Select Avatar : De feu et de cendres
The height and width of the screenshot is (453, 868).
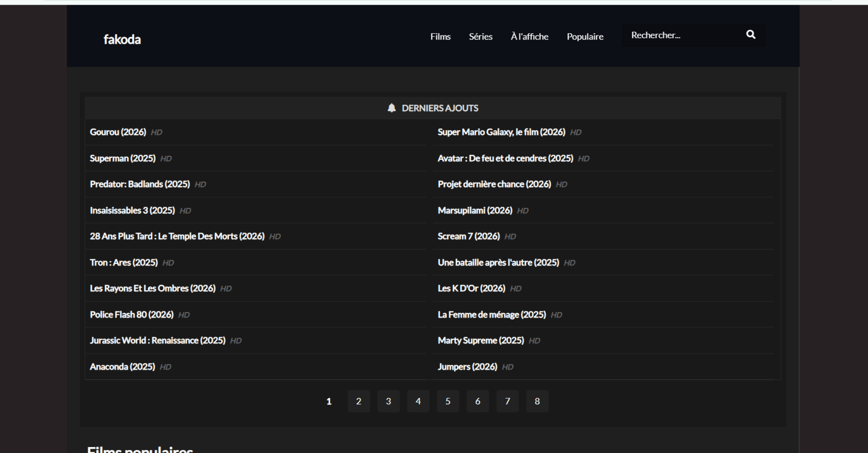(x=505, y=158)
